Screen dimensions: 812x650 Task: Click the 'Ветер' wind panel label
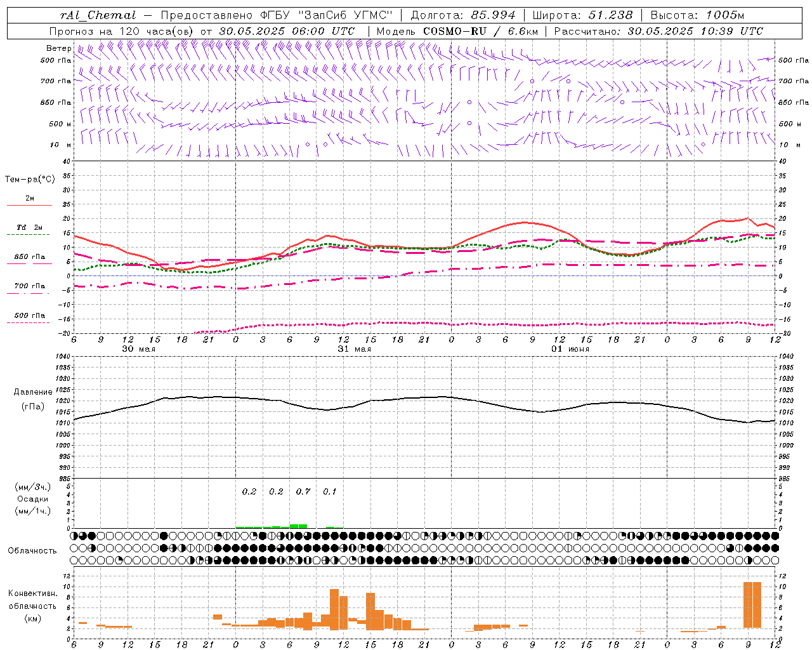tap(58, 48)
